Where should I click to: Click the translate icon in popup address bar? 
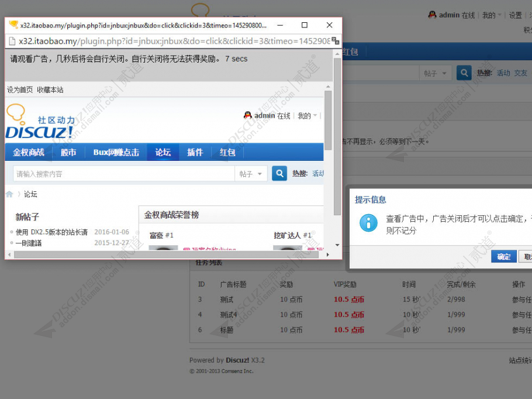(335, 41)
